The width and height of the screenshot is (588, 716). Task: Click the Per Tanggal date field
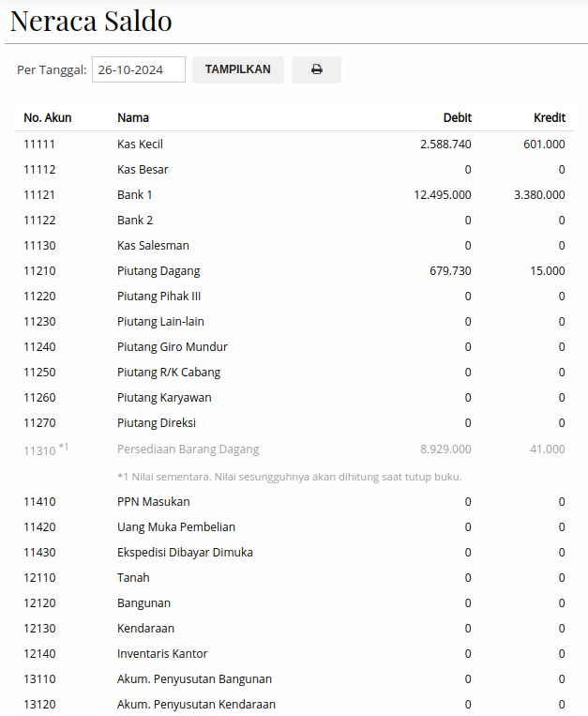point(139,69)
